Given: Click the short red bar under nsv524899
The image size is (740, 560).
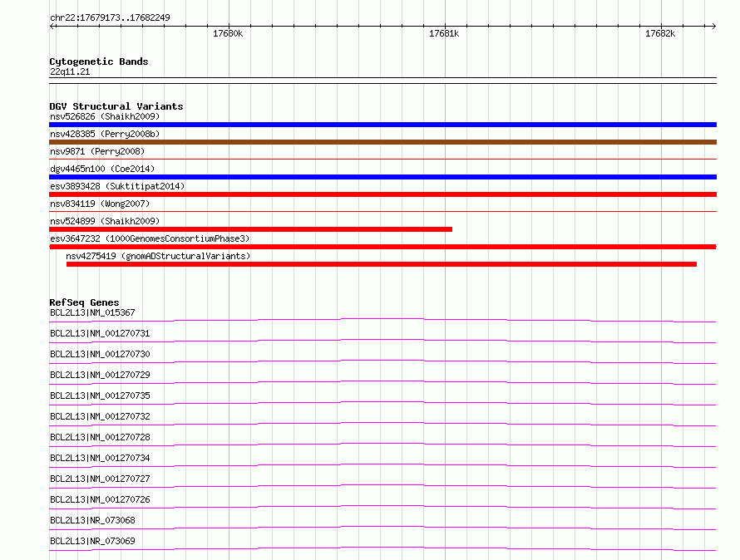Looking at the screenshot, I should pyautogui.click(x=250, y=229).
